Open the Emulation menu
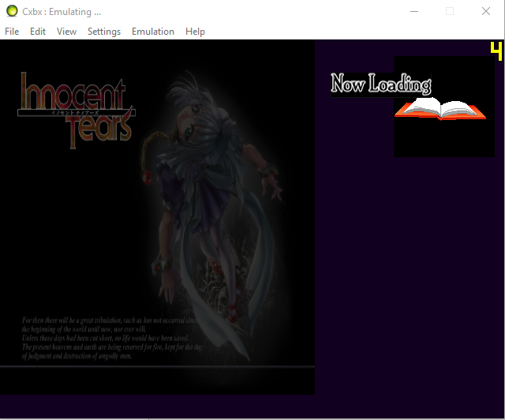The height and width of the screenshot is (420, 505). pos(153,32)
